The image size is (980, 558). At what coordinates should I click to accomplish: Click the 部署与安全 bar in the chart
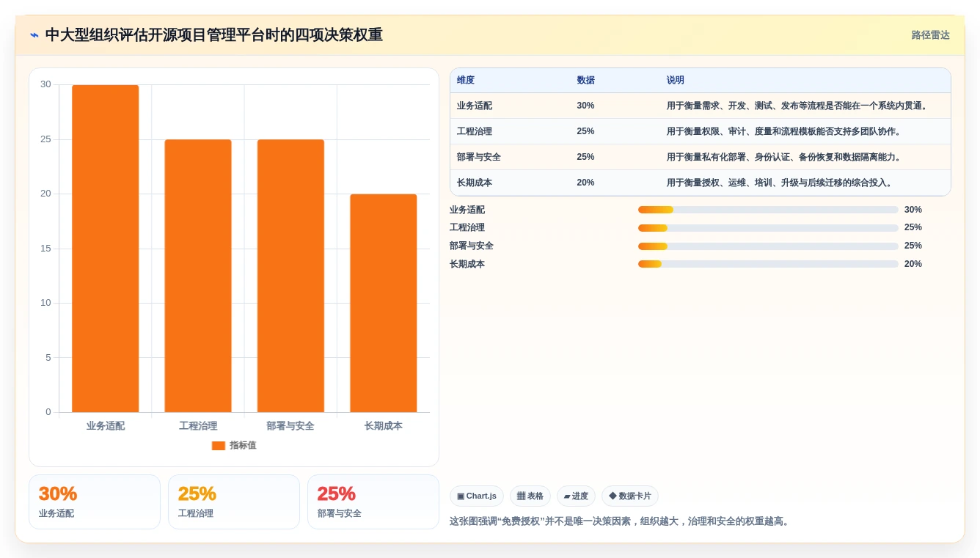[x=290, y=276]
